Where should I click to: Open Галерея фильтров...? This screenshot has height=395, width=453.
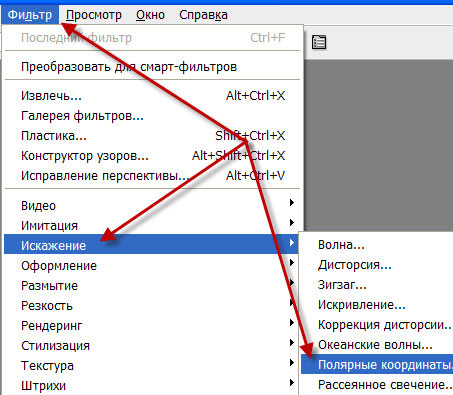click(x=153, y=116)
